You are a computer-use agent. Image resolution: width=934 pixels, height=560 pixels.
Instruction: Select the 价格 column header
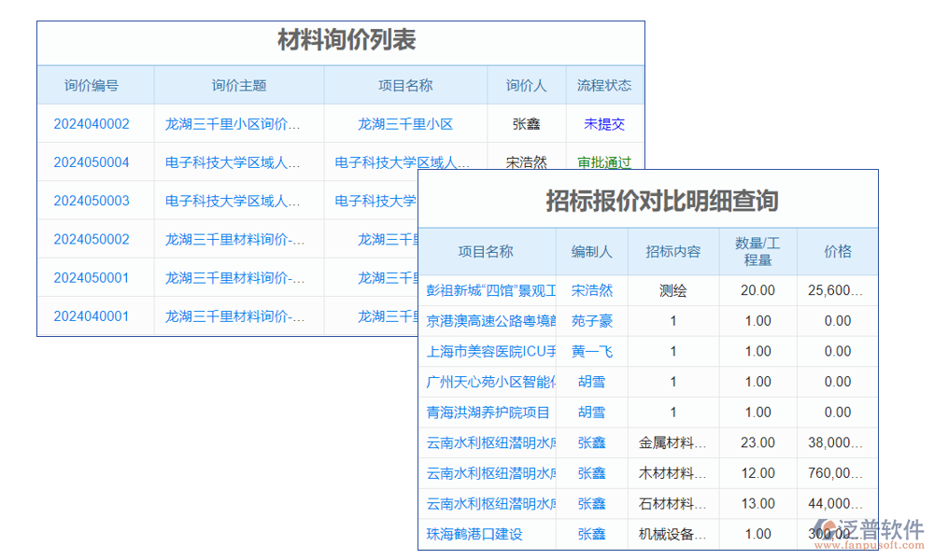838,251
